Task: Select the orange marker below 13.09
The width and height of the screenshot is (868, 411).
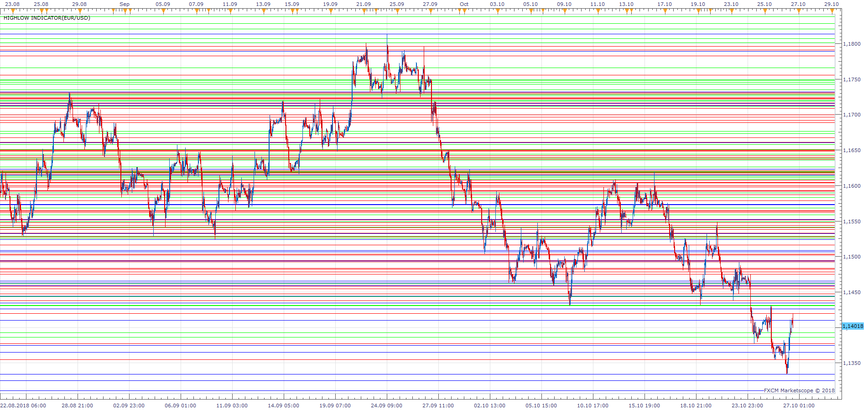Action: coord(264,11)
